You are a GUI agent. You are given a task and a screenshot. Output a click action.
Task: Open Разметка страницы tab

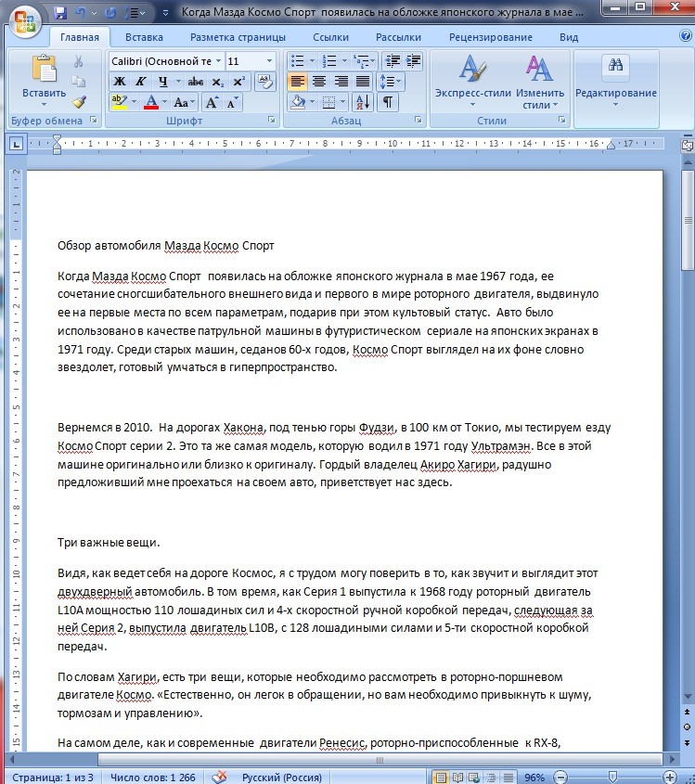pos(238,37)
